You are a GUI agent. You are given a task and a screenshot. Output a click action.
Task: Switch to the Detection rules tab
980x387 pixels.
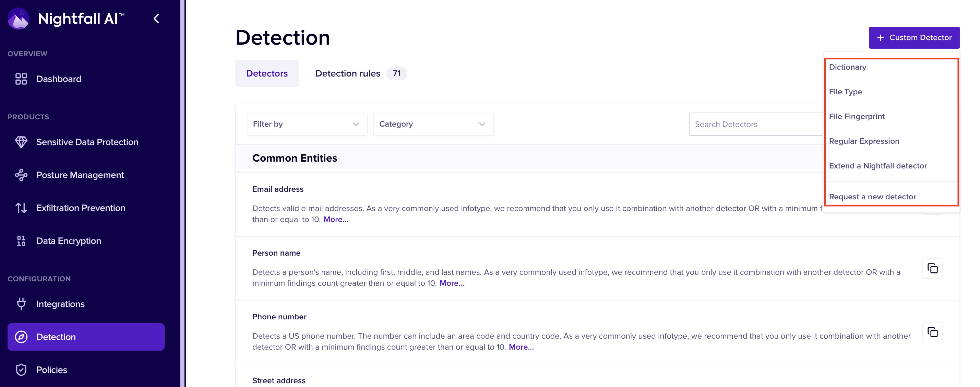click(x=361, y=73)
